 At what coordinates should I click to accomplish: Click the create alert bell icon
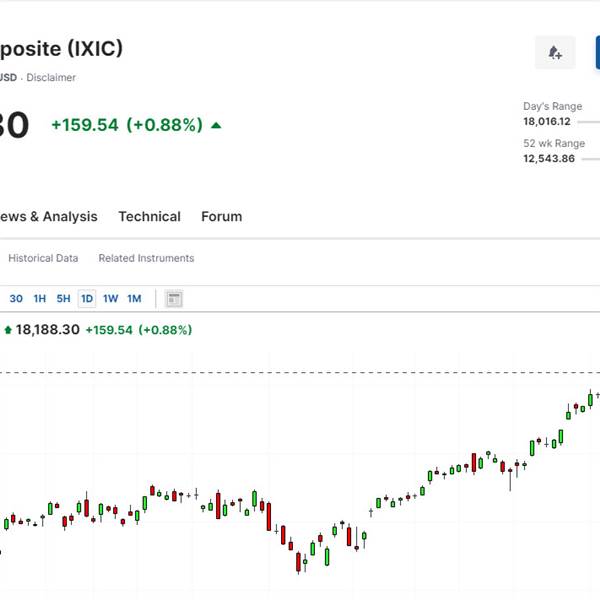click(555, 52)
